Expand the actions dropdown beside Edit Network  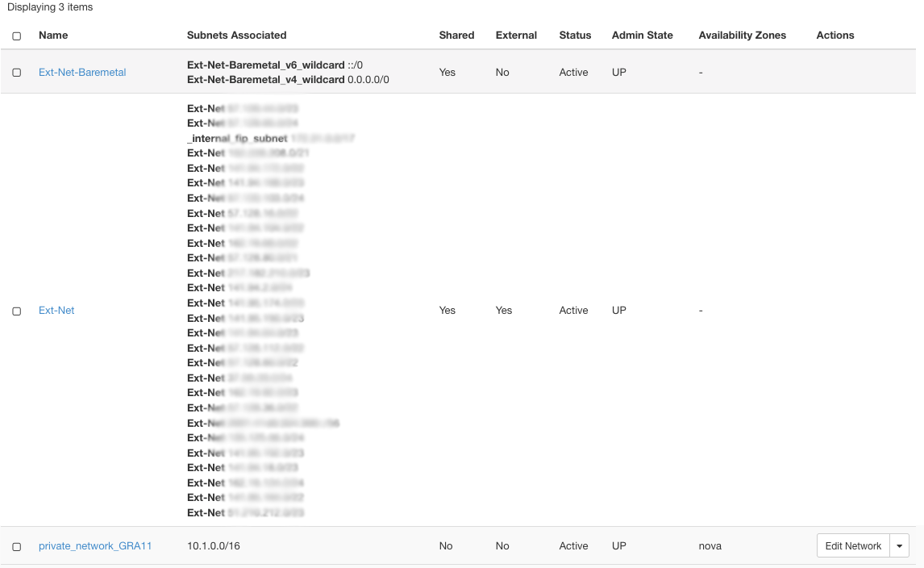click(899, 545)
